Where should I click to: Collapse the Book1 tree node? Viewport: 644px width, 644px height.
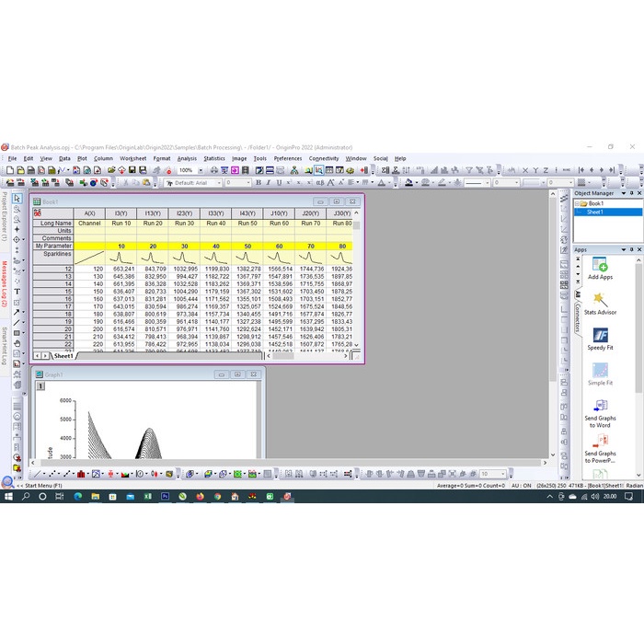[x=577, y=203]
